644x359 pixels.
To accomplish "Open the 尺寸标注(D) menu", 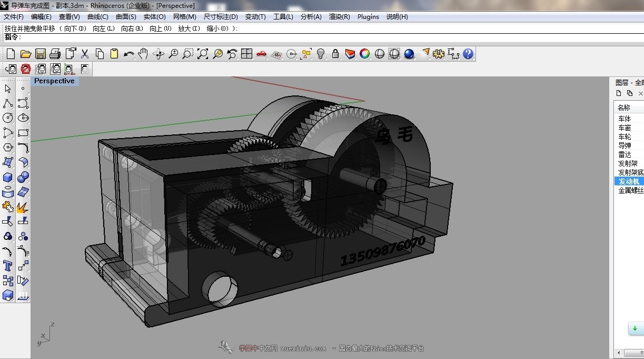I will (x=221, y=17).
